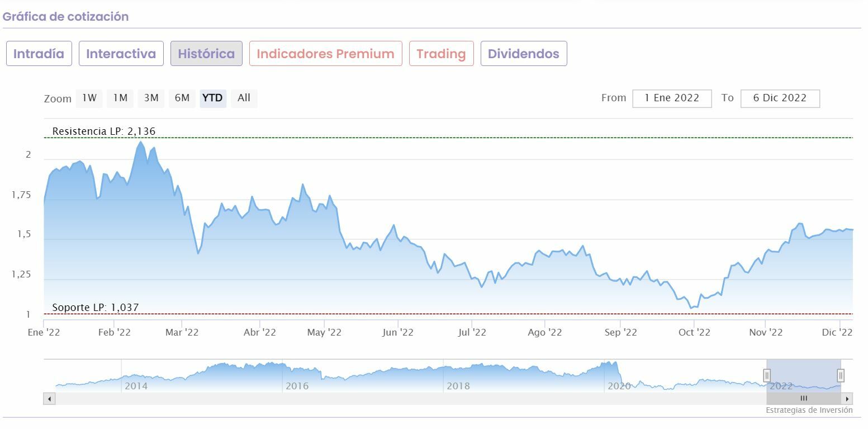Switch to the Trading tab
The height and width of the screenshot is (429, 868).
(x=441, y=54)
